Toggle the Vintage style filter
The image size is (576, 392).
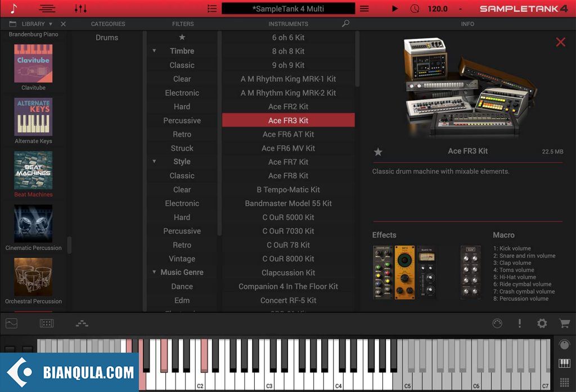(x=182, y=259)
